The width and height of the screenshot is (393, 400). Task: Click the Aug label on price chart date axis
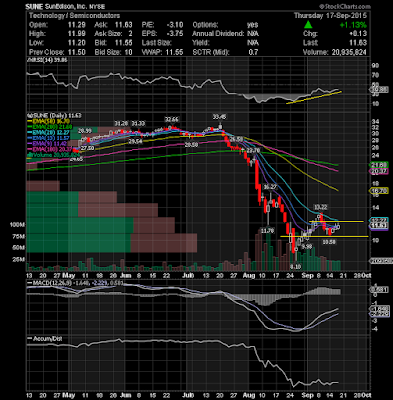(249, 276)
